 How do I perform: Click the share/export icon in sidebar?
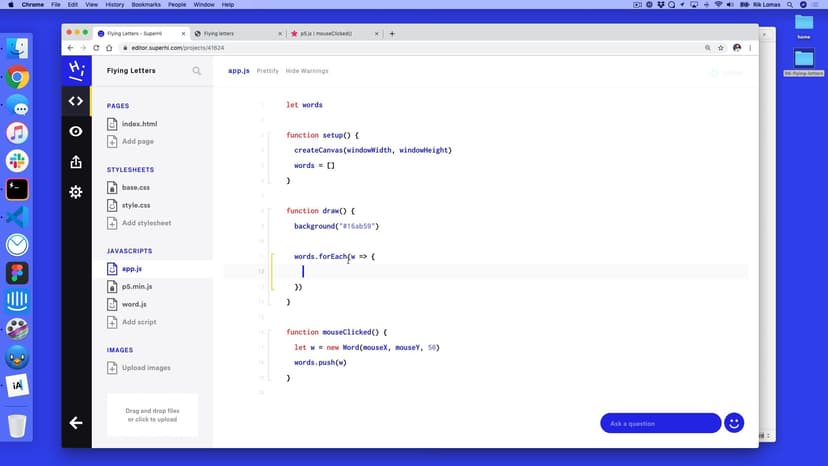point(75,162)
